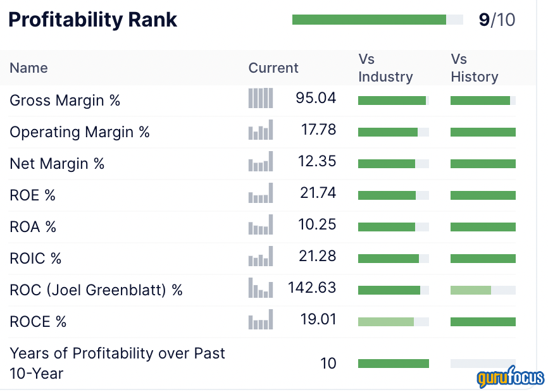
Task: Open the Net Margin % trend sparkline
Action: (261, 162)
